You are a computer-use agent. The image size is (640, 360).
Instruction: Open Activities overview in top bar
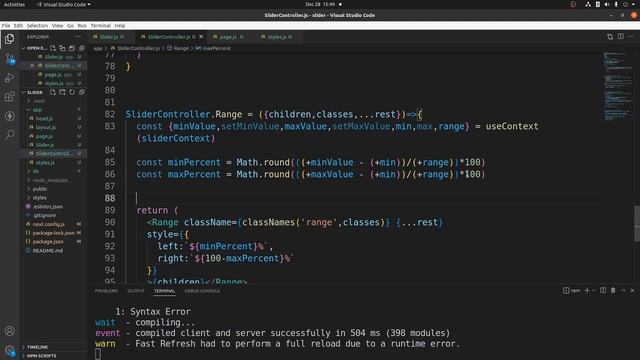tap(14, 4)
